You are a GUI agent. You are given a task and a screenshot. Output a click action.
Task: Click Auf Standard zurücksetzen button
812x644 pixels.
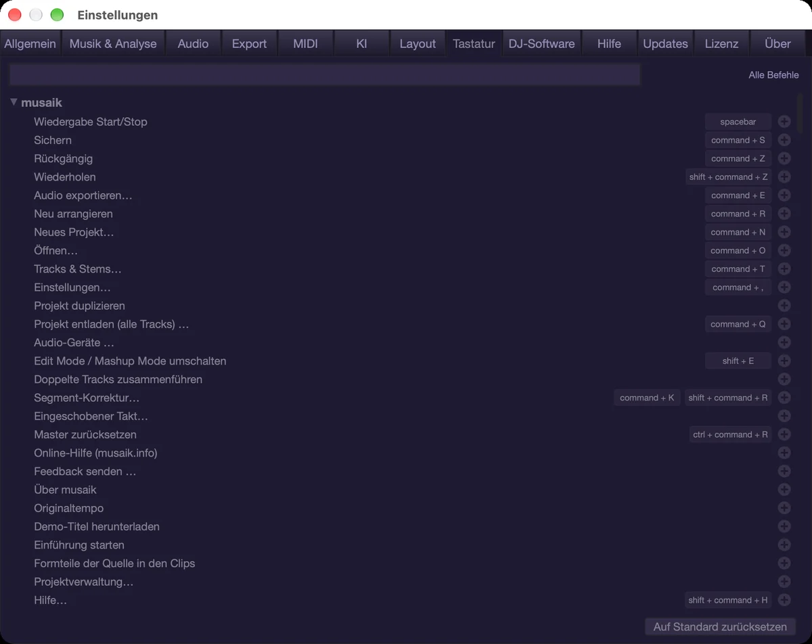click(720, 626)
